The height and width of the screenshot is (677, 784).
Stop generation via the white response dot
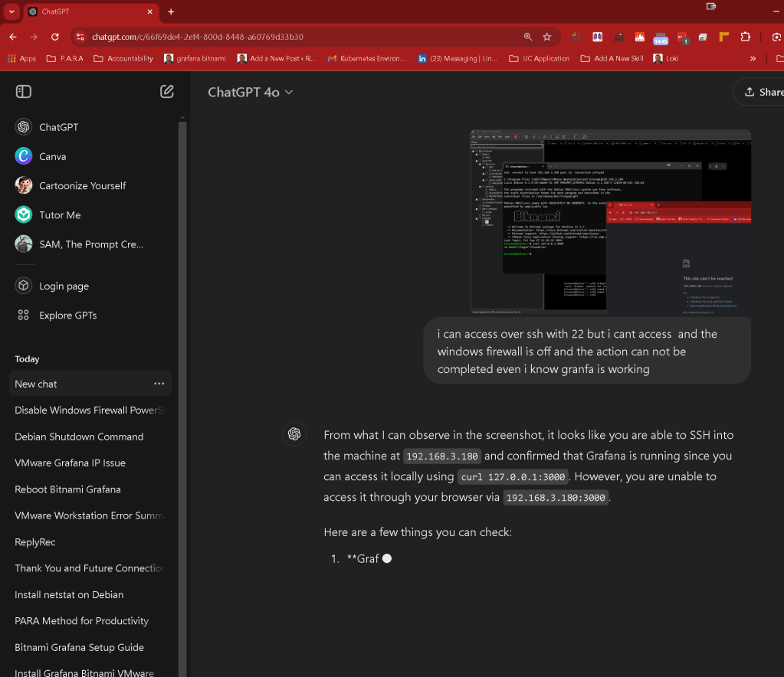pos(387,558)
